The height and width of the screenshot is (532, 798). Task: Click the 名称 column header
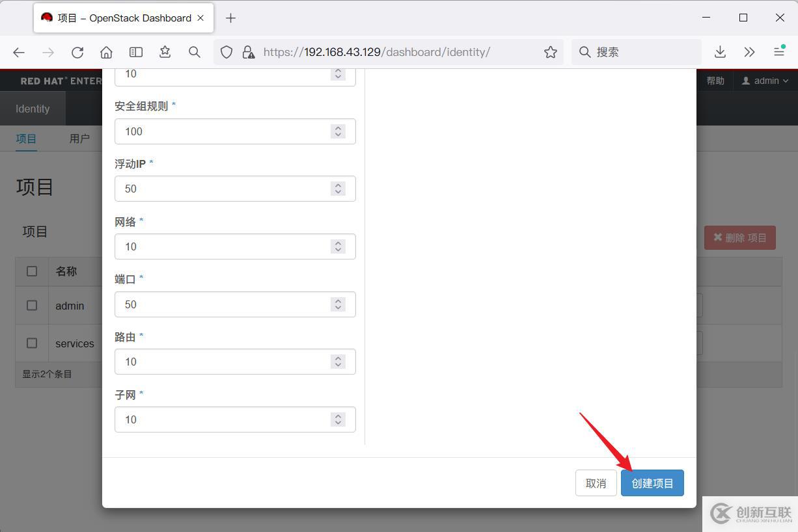(x=66, y=271)
